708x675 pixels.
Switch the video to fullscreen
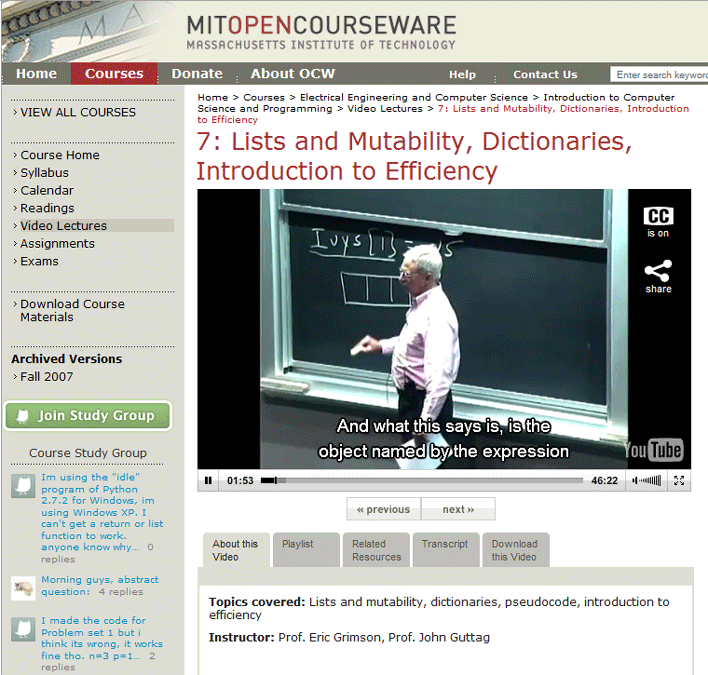click(679, 480)
